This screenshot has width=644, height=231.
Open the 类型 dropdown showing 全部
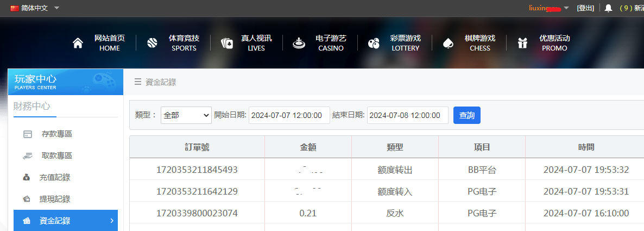click(x=186, y=115)
